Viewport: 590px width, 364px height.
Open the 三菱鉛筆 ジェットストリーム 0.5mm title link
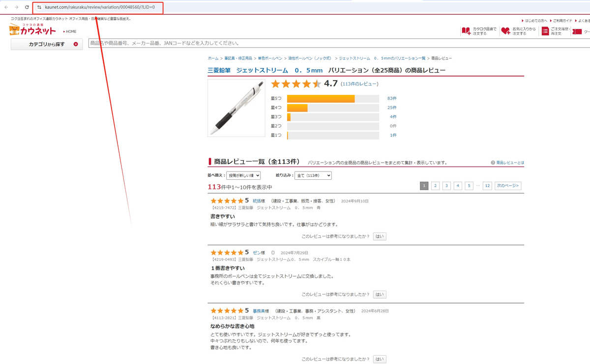click(x=265, y=70)
